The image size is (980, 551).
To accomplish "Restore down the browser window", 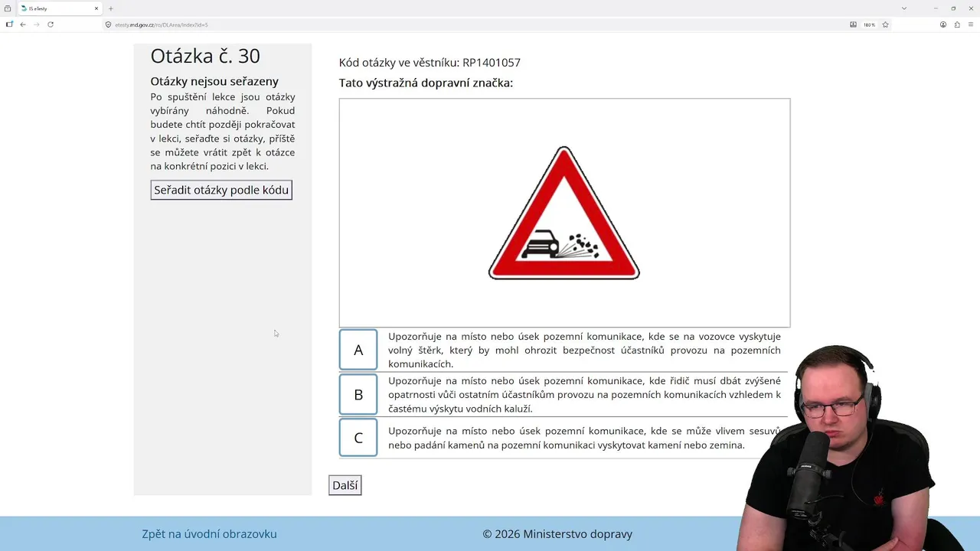I will click(953, 8).
